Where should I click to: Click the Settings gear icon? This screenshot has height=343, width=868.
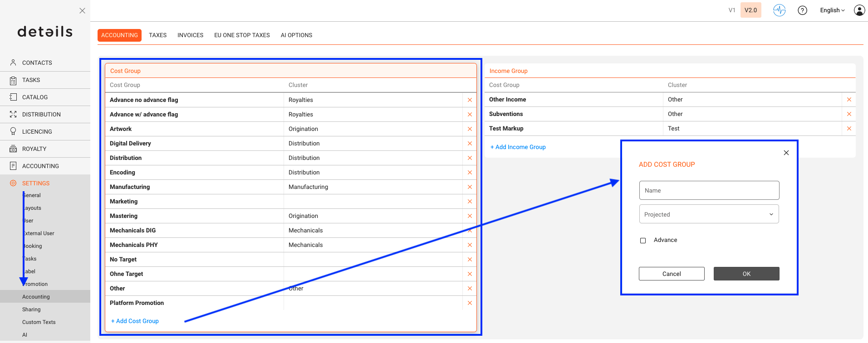(13, 183)
